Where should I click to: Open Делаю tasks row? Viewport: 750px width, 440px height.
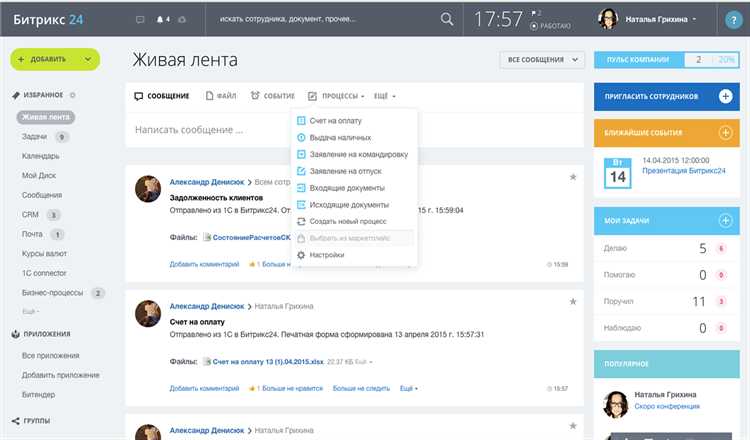click(x=667, y=248)
